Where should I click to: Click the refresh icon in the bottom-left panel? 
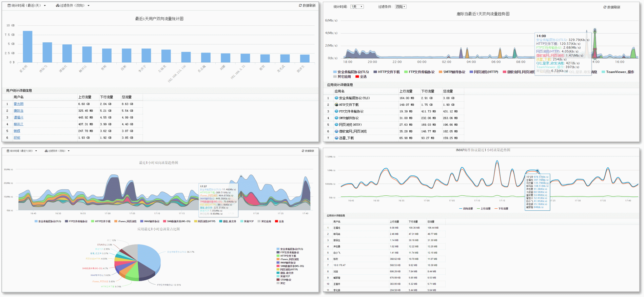(x=303, y=151)
